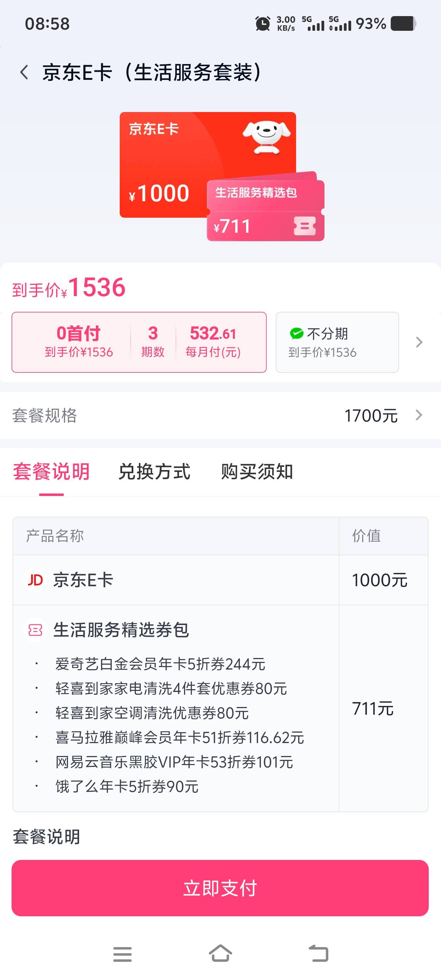Show more installment options chevron
Viewport: 441px width, 980px height.
point(419,342)
